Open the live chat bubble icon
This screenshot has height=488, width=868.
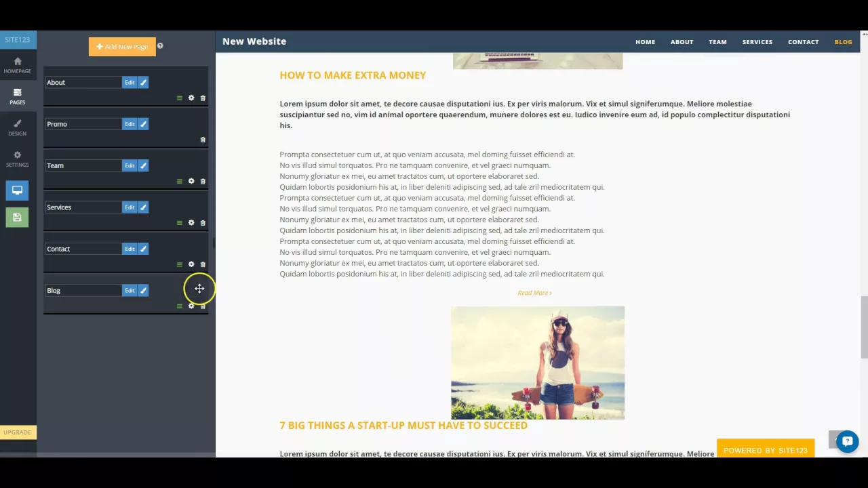coord(847,442)
